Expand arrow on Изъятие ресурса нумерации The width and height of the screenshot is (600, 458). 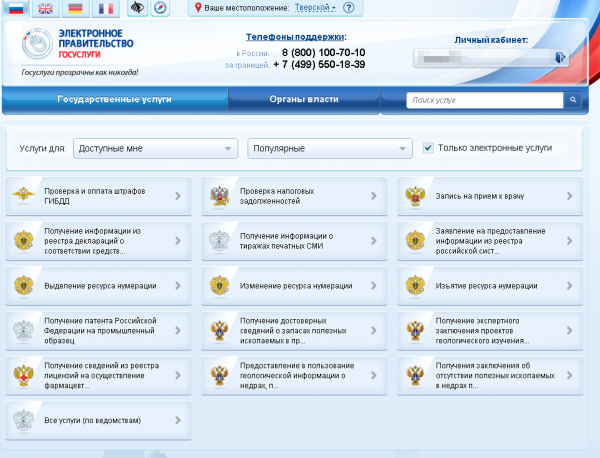click(570, 285)
